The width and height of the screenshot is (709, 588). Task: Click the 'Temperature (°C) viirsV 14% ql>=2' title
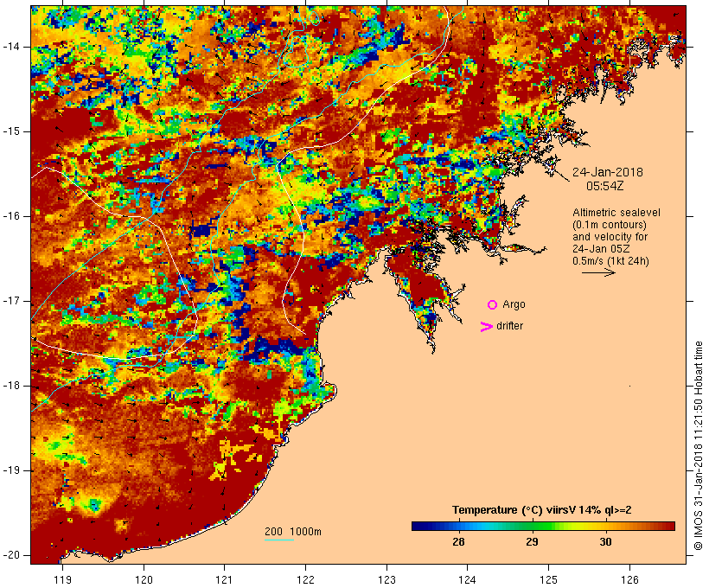(542, 510)
